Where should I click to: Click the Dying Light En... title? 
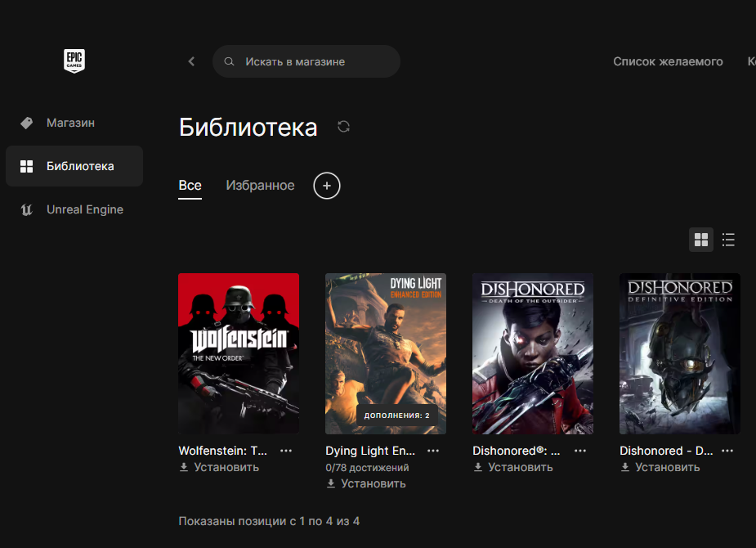click(370, 451)
